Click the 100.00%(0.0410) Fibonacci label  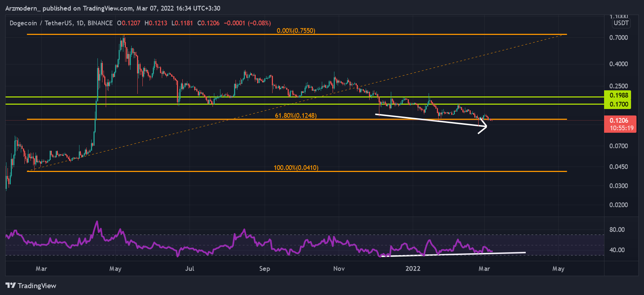296,168
